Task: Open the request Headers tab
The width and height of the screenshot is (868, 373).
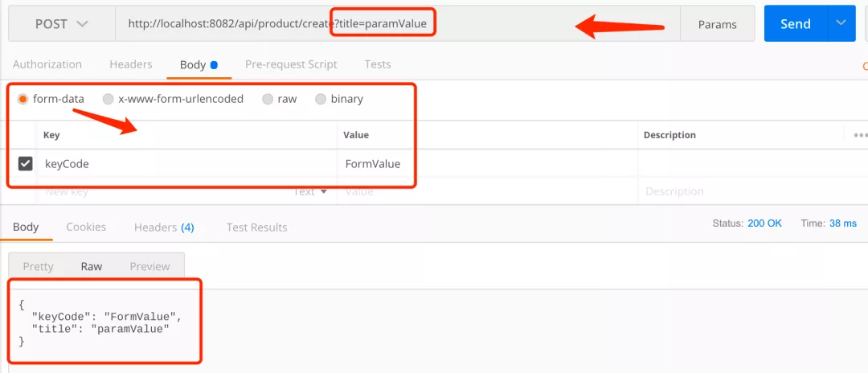Action: click(x=131, y=64)
